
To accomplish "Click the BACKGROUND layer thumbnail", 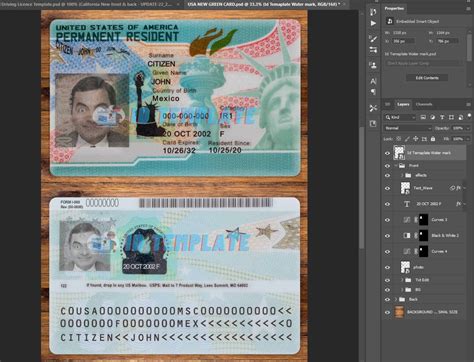I will [x=399, y=312].
